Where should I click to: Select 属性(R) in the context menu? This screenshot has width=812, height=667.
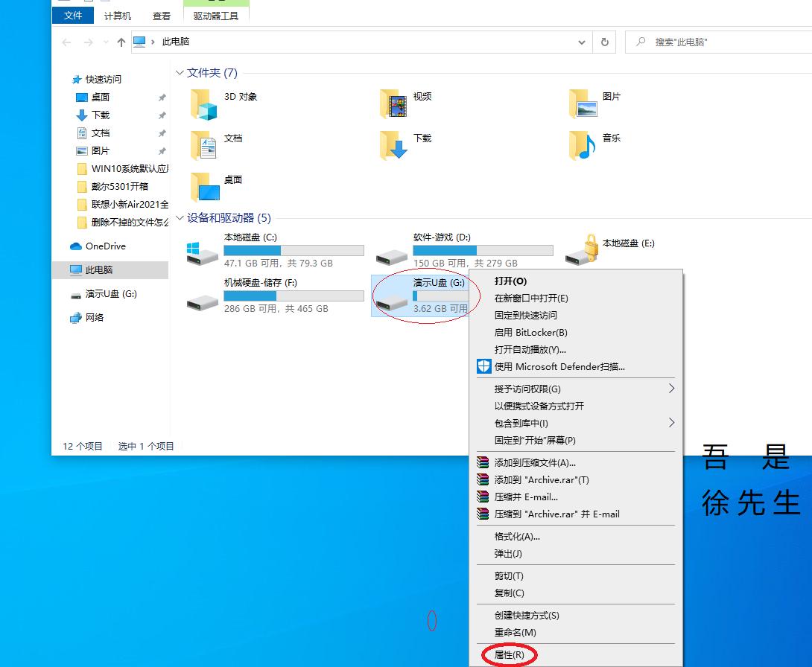tap(510, 654)
